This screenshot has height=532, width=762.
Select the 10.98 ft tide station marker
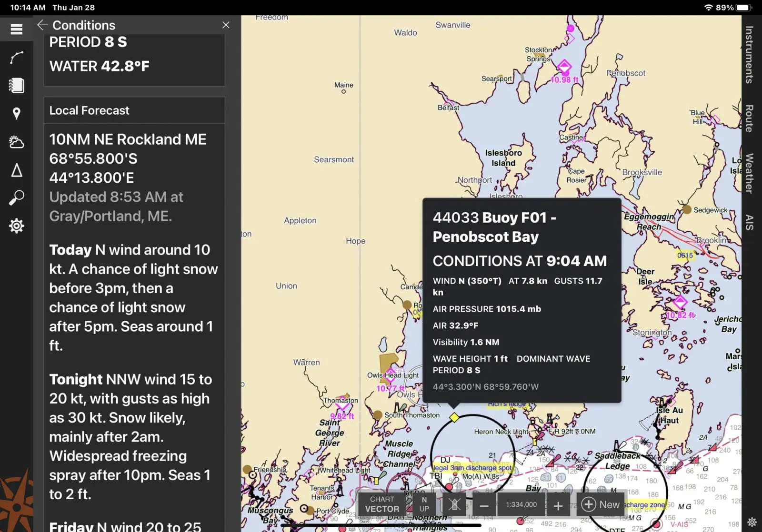click(x=564, y=67)
